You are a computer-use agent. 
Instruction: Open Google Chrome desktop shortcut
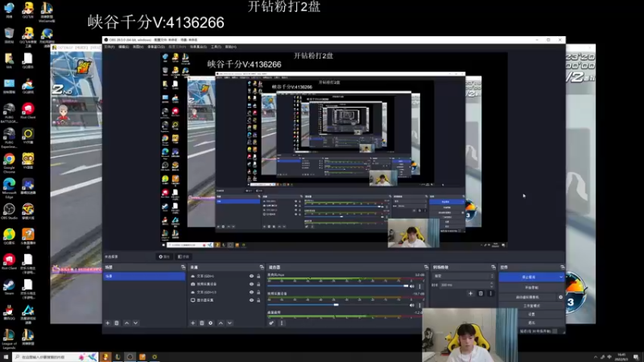tap(9, 163)
